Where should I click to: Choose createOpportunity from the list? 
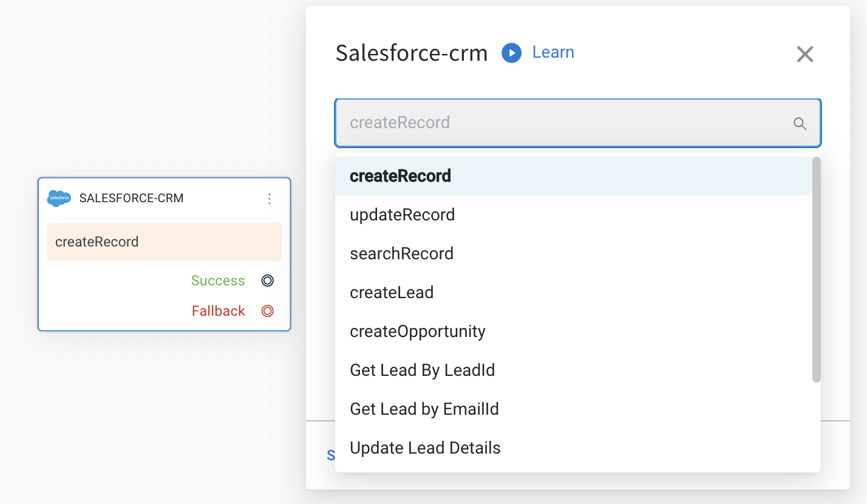pyautogui.click(x=574, y=332)
